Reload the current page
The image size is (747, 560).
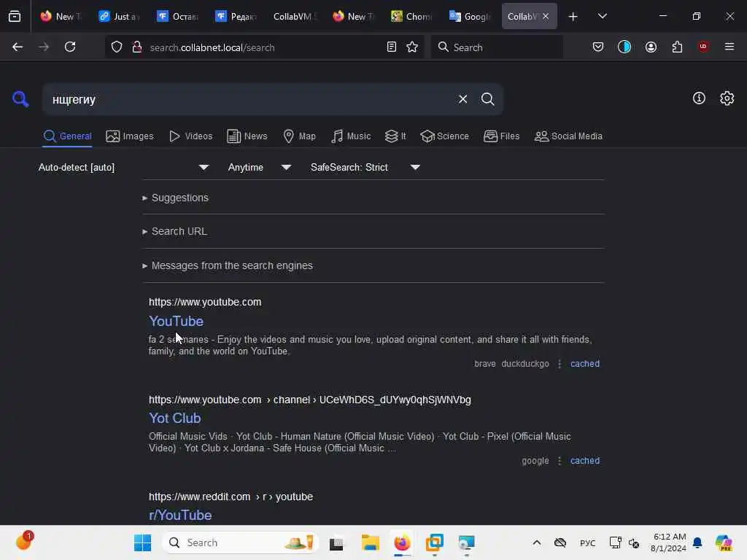(x=70, y=47)
